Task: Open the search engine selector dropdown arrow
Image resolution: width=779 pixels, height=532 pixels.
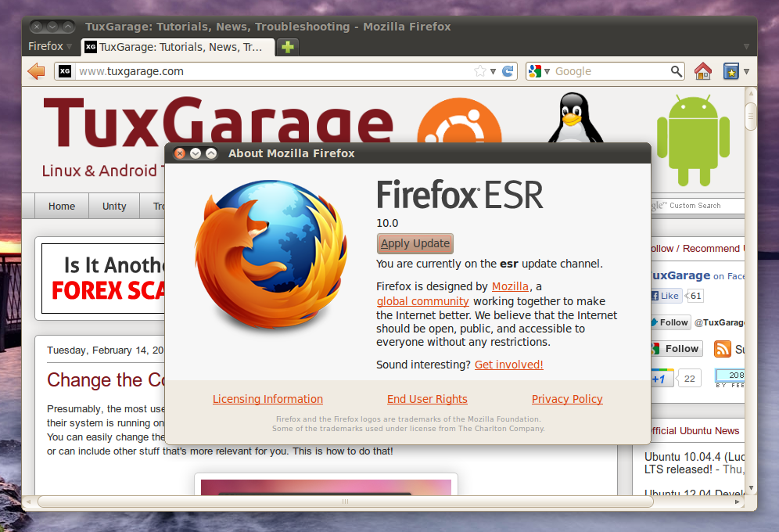Action: click(547, 71)
